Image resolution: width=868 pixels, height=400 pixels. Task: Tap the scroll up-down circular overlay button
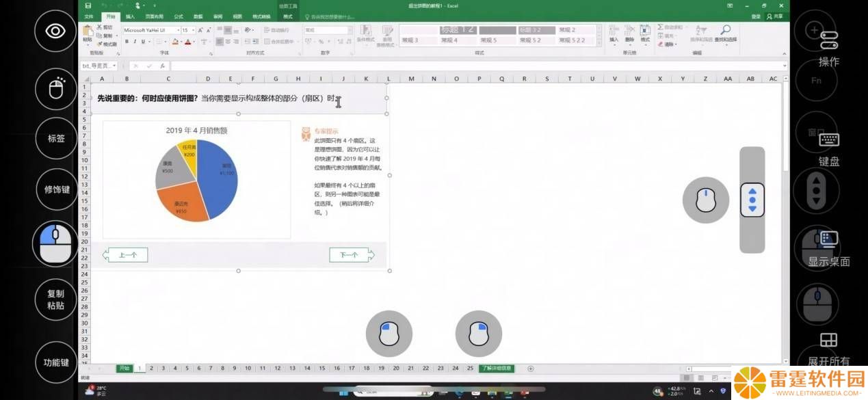[x=816, y=190]
